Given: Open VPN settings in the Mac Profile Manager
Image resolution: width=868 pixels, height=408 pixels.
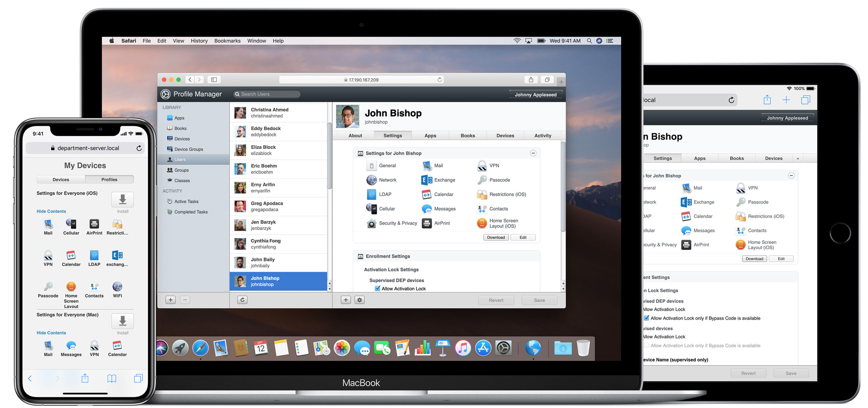Looking at the screenshot, I should (x=488, y=165).
